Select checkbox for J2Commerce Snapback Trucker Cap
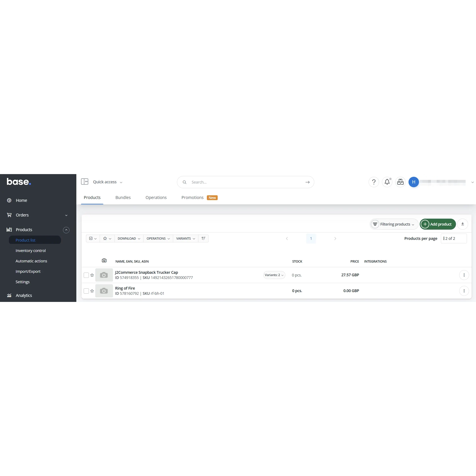Image resolution: width=476 pixels, height=476 pixels. 86,275
